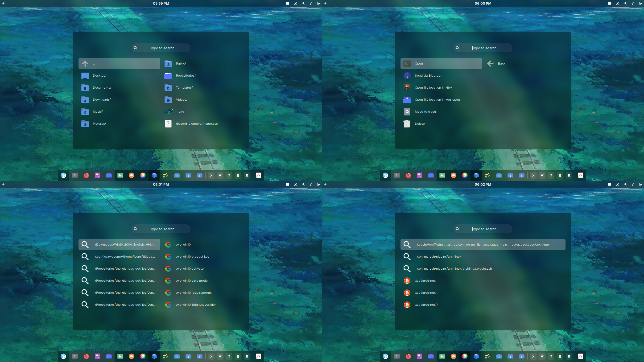Select 'Open file location in xdg-open'
This screenshot has height=362, width=644.
(x=437, y=99)
